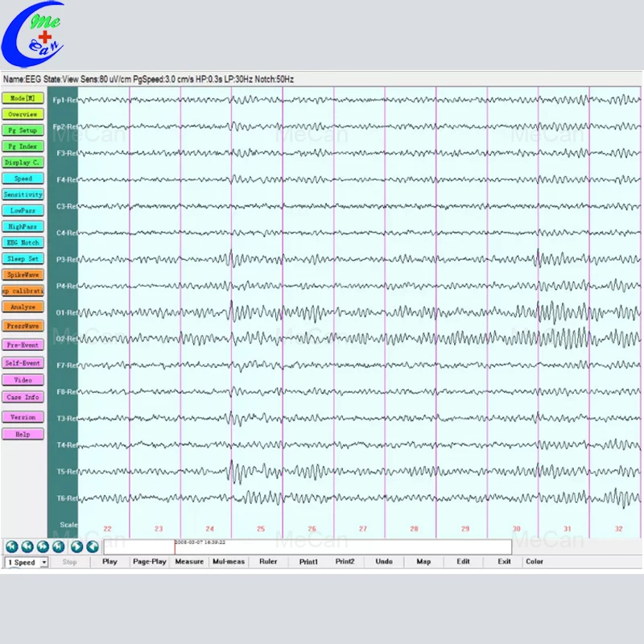The height and width of the screenshot is (644, 644).
Task: Run SpikeWave detection
Action: 23,275
